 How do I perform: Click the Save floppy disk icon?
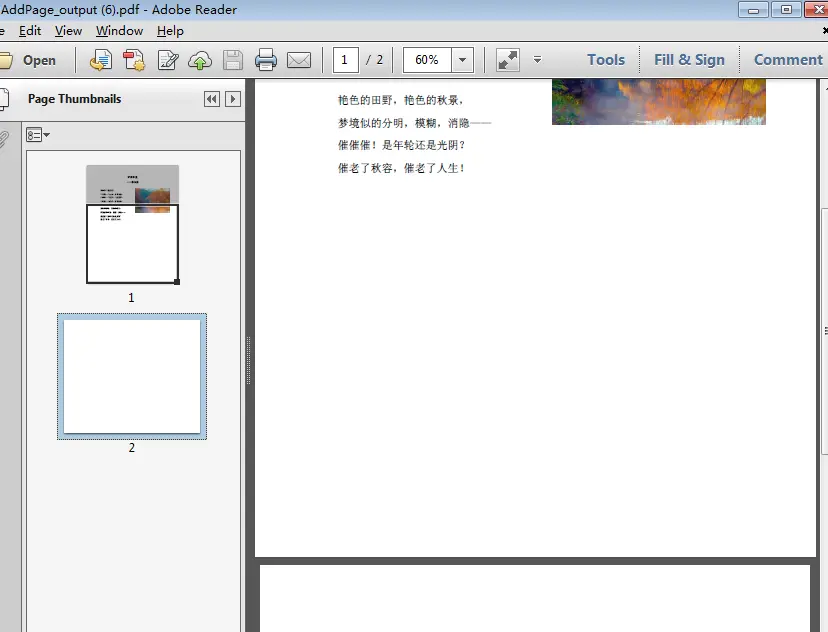tap(233, 60)
